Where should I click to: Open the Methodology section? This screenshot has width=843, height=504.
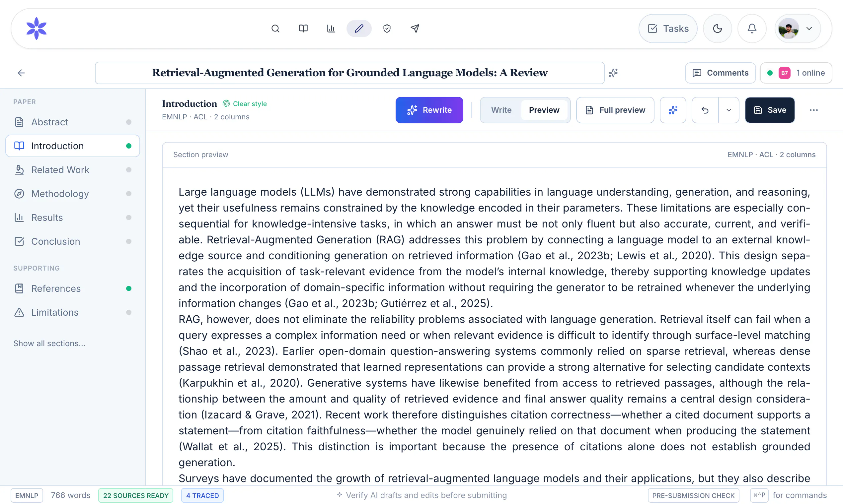pyautogui.click(x=72, y=194)
